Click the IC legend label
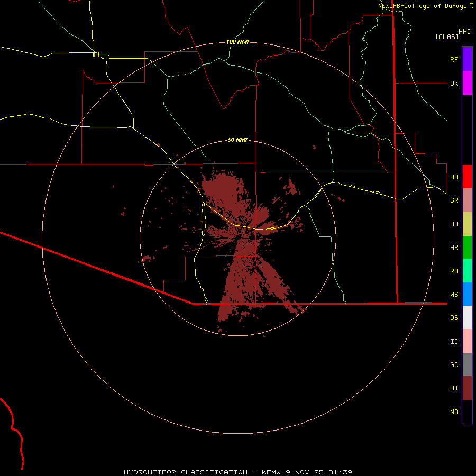Screen dimensions: 476x476 [454, 341]
